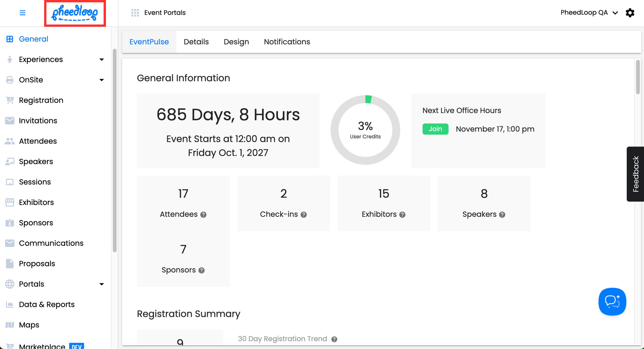Expand the OnSite sidebar menu
The width and height of the screenshot is (644, 349).
pos(102,80)
